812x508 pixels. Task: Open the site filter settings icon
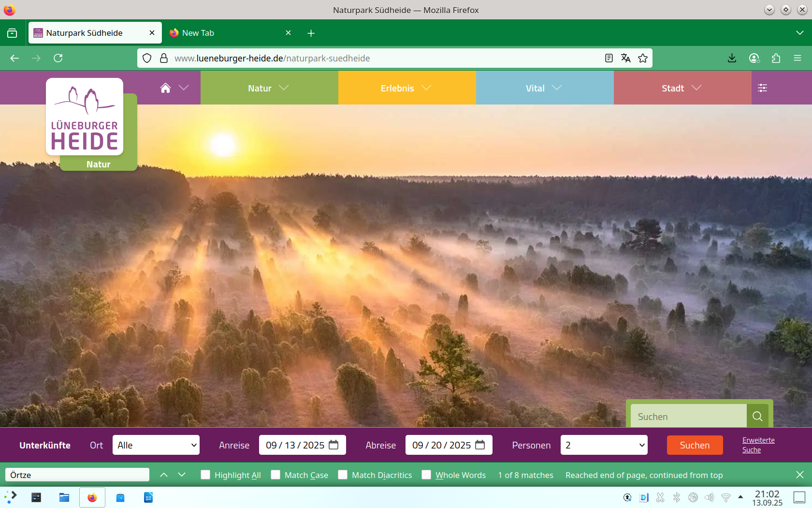[762, 88]
